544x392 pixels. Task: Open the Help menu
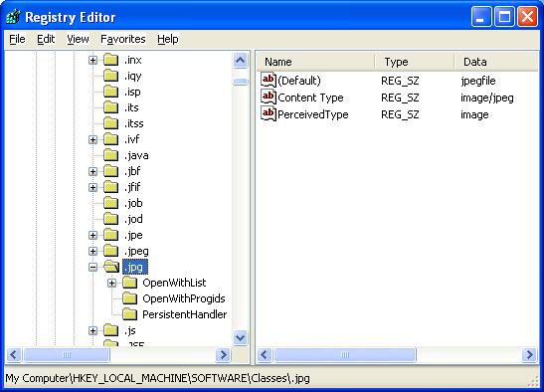click(x=168, y=39)
